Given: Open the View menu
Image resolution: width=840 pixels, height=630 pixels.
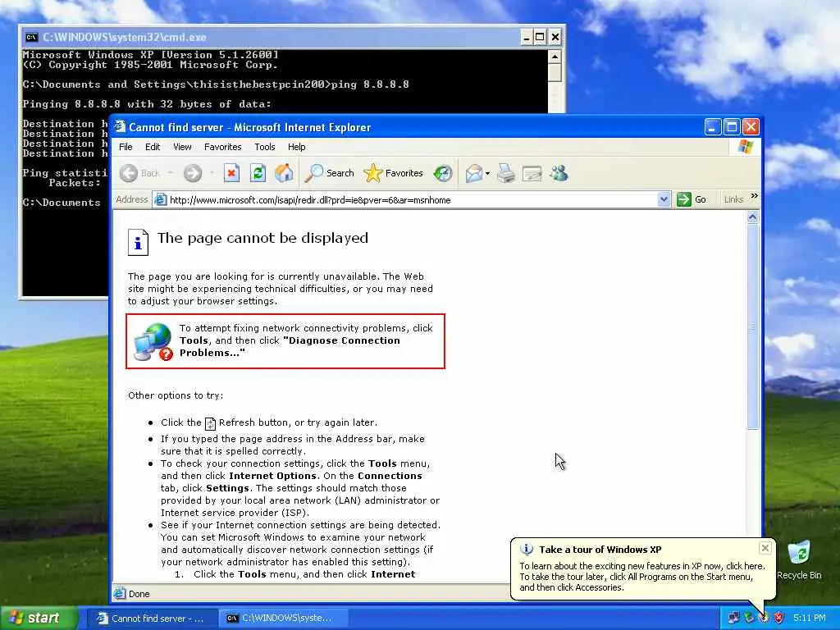Looking at the screenshot, I should tap(182, 147).
